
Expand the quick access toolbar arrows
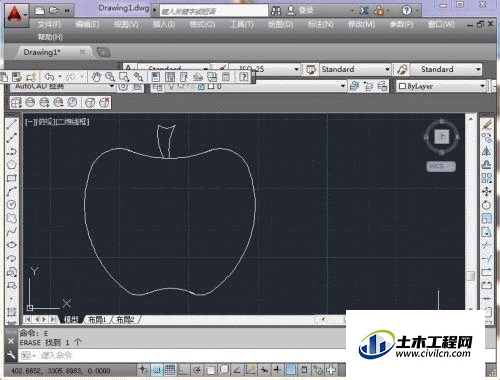click(67, 11)
